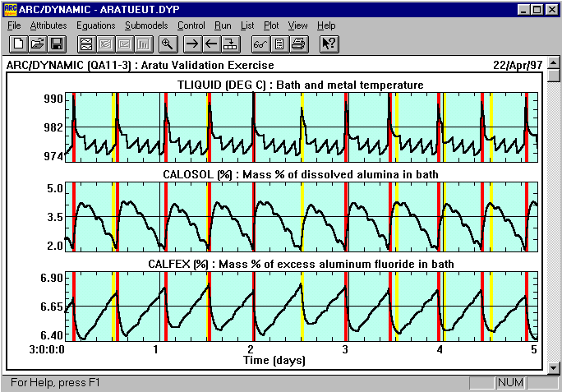
Task: Open the Run menu
Action: pyautogui.click(x=223, y=25)
